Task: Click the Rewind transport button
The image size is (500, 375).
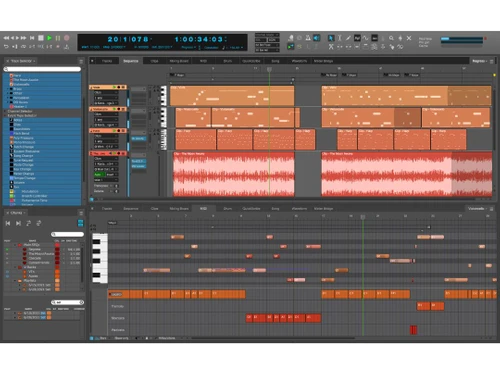Action: click(x=6, y=38)
